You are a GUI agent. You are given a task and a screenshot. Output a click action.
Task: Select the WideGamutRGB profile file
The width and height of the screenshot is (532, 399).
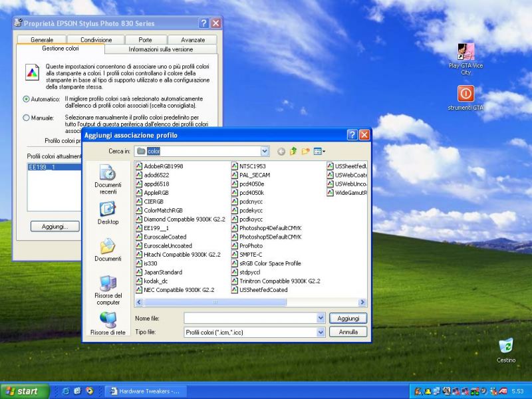point(346,193)
